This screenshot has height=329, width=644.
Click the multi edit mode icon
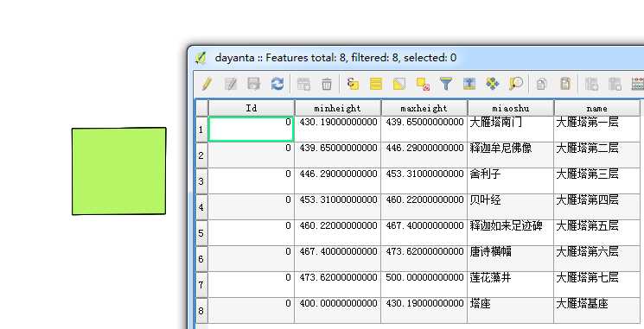[x=231, y=84]
